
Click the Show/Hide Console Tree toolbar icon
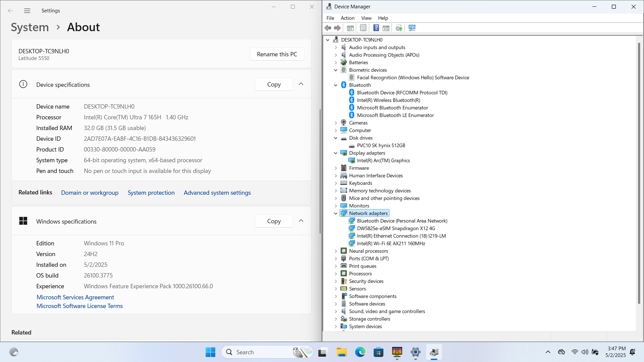click(350, 28)
